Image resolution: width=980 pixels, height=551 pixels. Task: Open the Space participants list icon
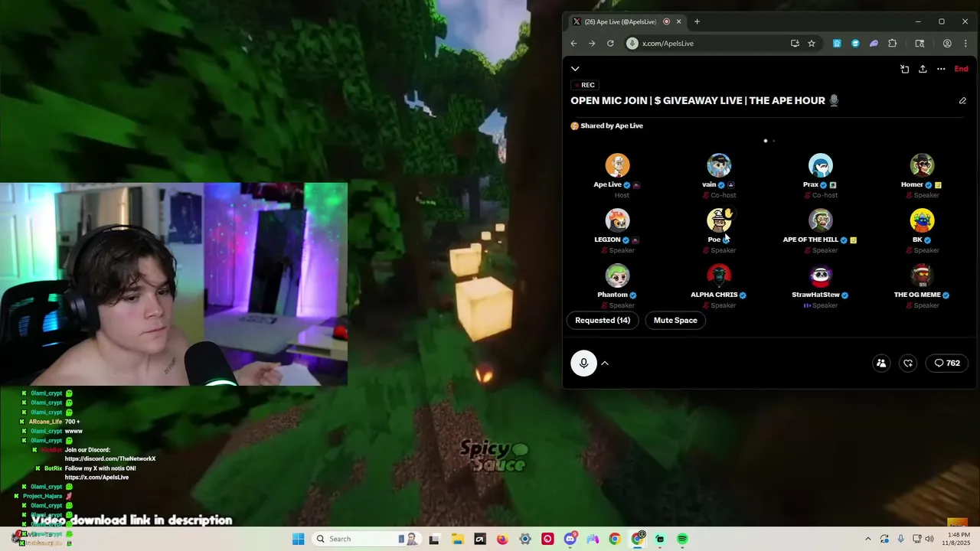881,364
